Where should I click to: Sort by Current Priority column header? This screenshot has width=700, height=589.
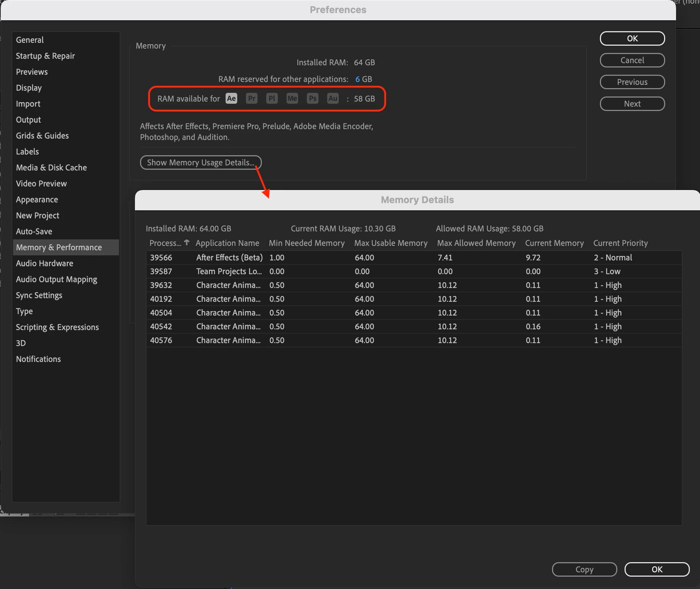(620, 243)
